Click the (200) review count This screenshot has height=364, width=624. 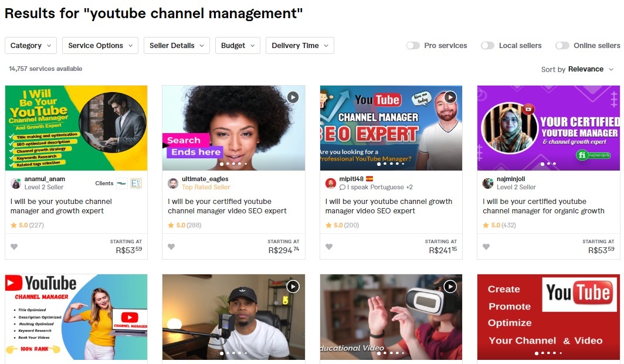pyautogui.click(x=351, y=225)
